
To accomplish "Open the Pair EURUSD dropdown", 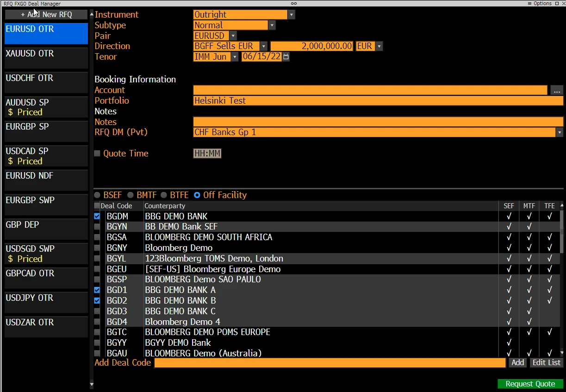I will tap(233, 36).
